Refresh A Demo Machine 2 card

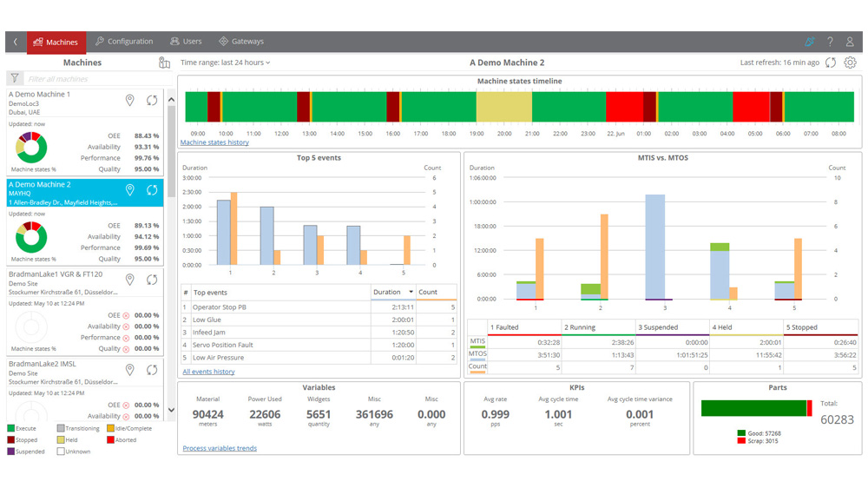(x=152, y=190)
